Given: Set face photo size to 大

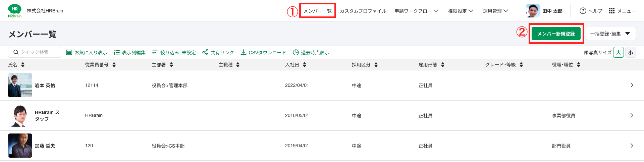Looking at the screenshot, I should tap(619, 52).
